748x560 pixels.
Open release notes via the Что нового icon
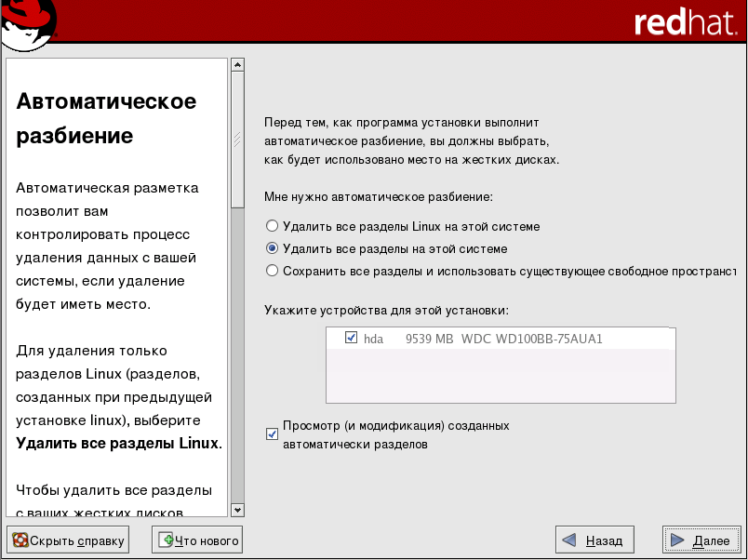(x=167, y=540)
